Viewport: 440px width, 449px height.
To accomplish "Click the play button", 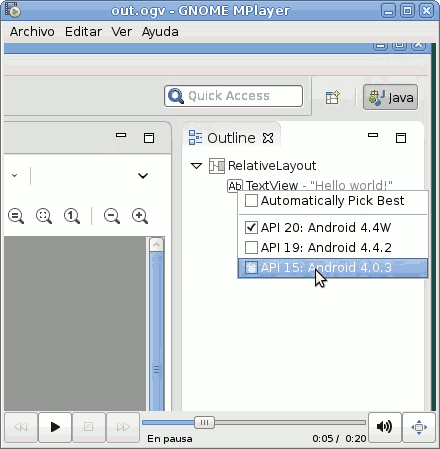I will pos(55,427).
